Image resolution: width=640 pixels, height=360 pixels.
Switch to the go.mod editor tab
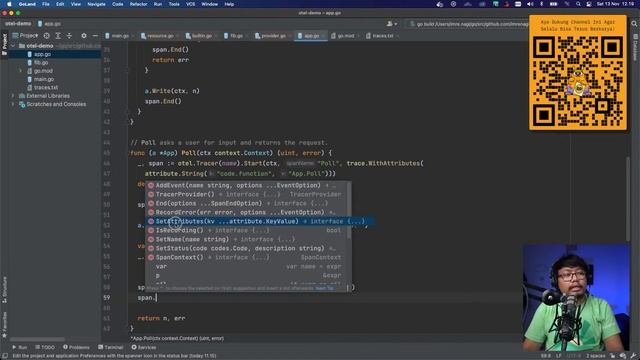[x=345, y=36]
